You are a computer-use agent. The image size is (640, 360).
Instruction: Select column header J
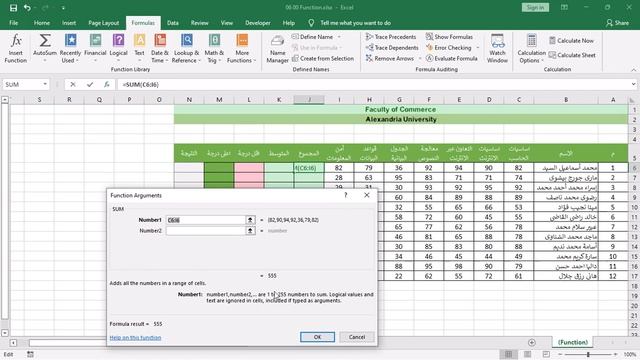[309, 100]
